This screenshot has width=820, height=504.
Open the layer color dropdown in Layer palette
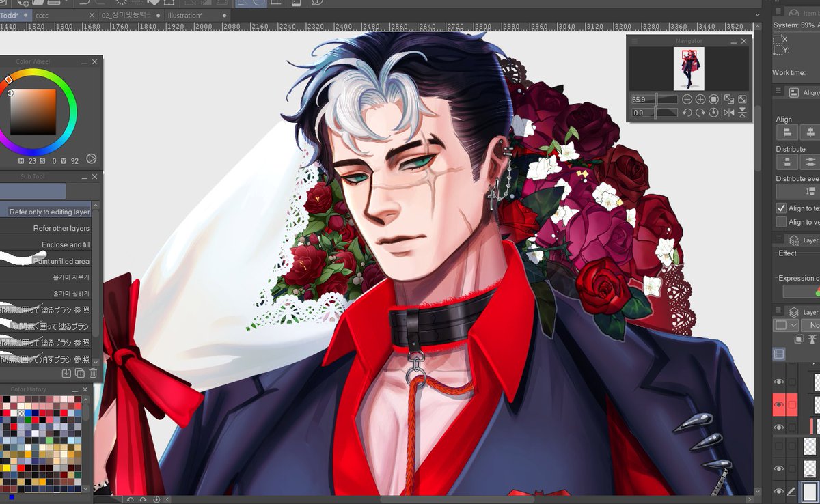pos(785,325)
